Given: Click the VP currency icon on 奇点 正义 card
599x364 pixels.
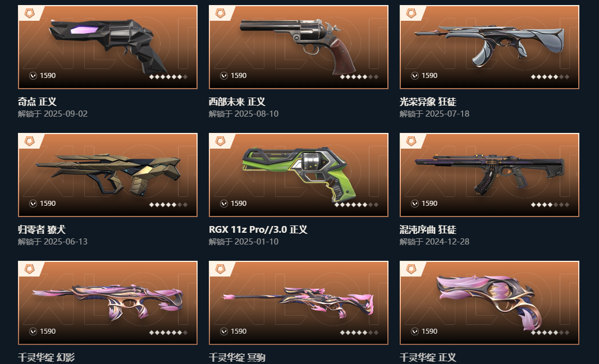Looking at the screenshot, I should [x=33, y=76].
